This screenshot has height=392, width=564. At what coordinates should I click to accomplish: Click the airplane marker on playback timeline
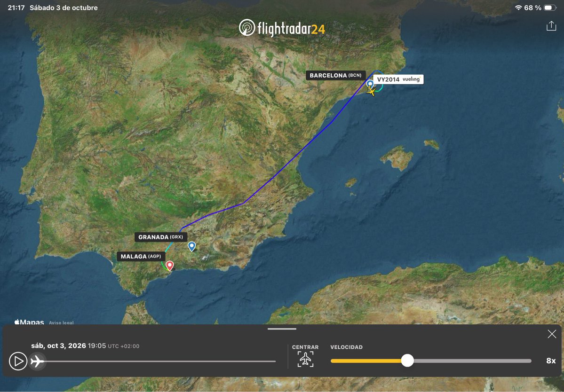(37, 361)
